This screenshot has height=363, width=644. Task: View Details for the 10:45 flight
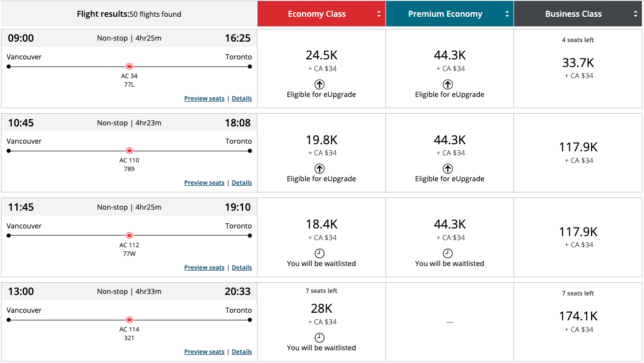coord(242,183)
